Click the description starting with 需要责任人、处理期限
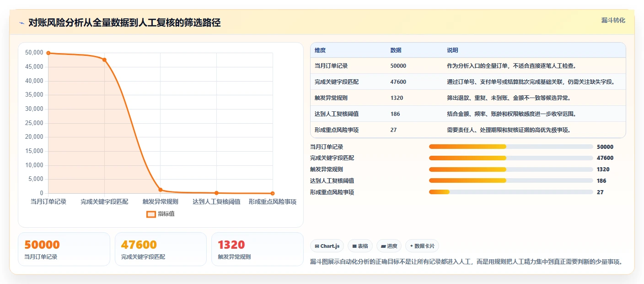 pyautogui.click(x=509, y=130)
